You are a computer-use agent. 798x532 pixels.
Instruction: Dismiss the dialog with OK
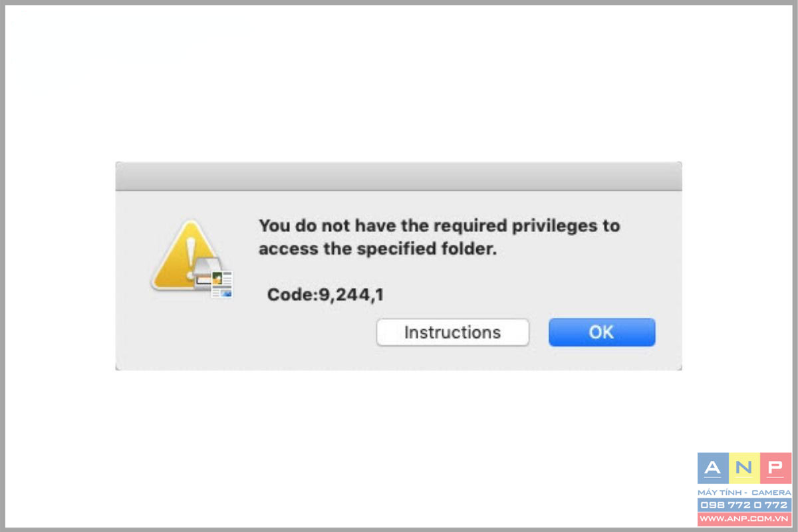click(x=602, y=332)
